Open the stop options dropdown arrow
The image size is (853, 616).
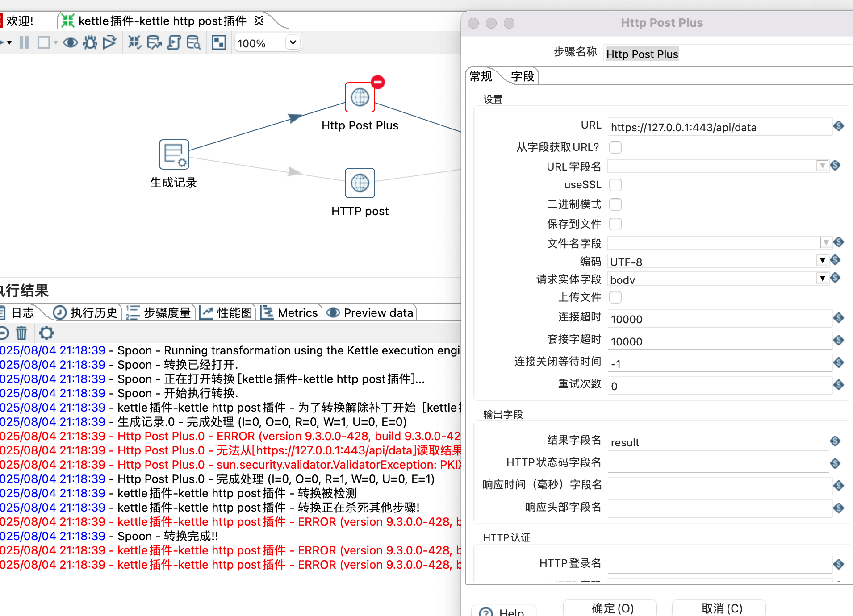[x=55, y=43]
